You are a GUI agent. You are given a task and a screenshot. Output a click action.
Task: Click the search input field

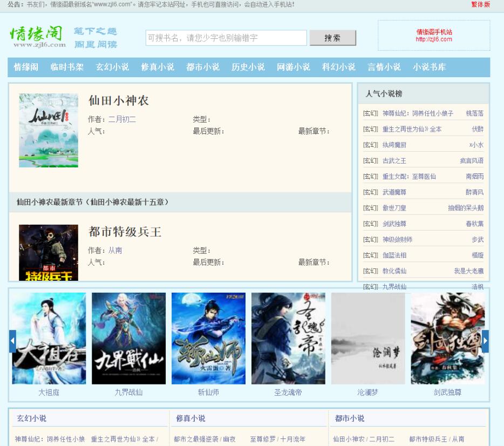(x=226, y=38)
